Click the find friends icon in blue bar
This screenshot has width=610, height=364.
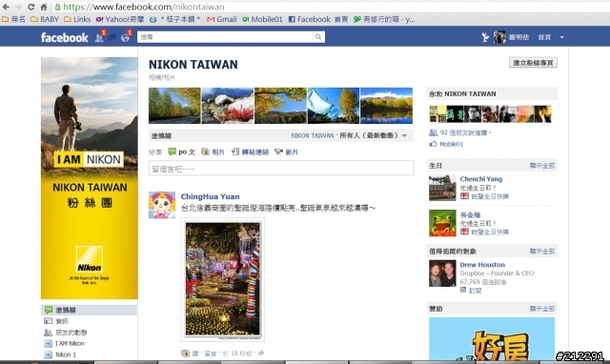tap(485, 37)
